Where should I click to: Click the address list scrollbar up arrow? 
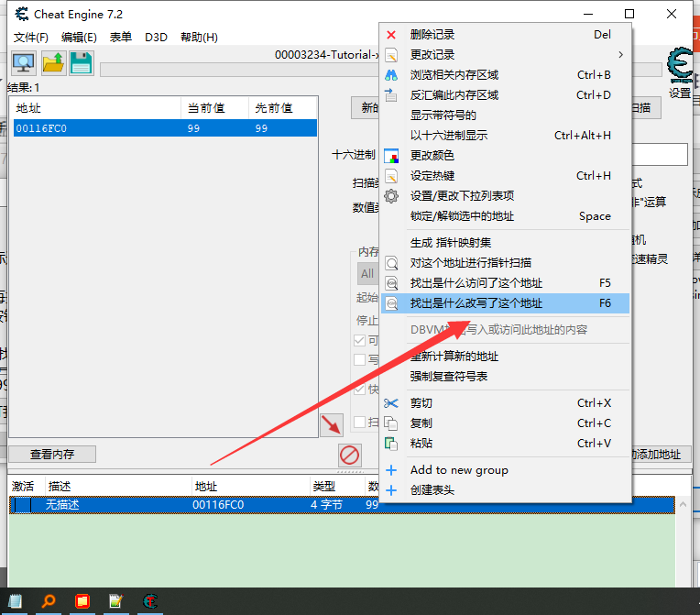point(683,505)
